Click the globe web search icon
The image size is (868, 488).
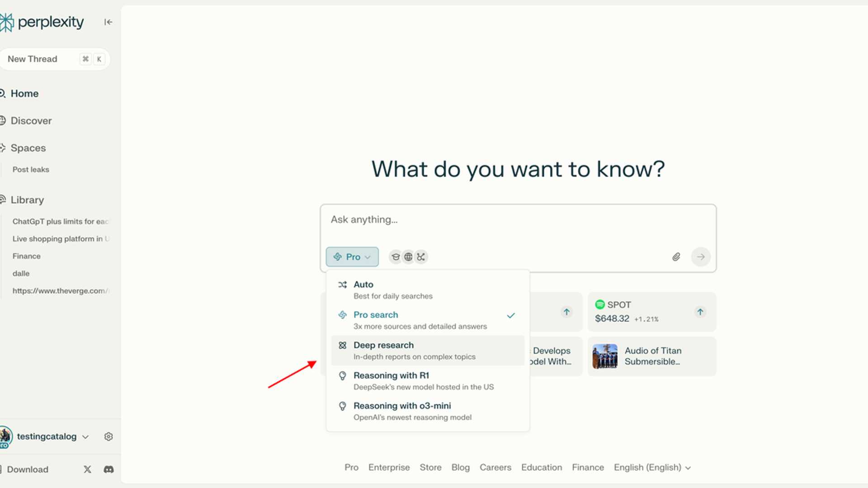pyautogui.click(x=408, y=256)
